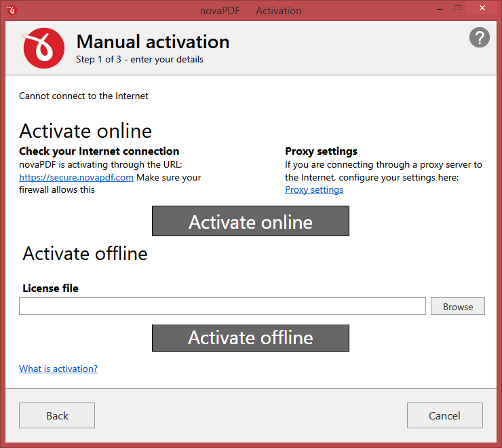The width and height of the screenshot is (502, 448).
Task: Open the Proxy settings link
Action: [x=314, y=189]
